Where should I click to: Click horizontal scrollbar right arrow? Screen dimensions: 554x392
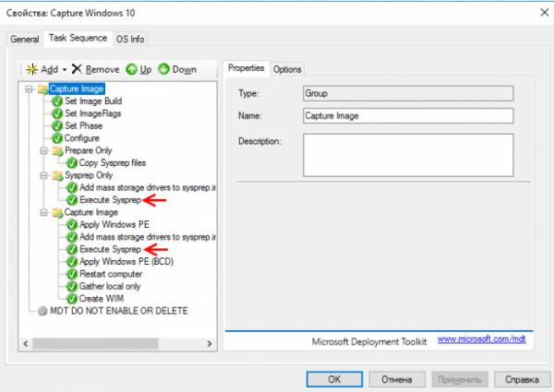point(210,343)
